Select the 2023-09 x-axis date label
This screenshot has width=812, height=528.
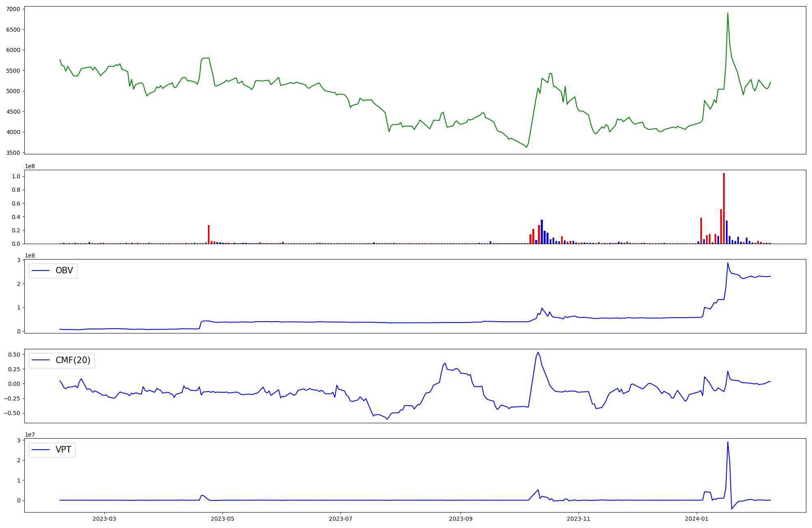460,519
